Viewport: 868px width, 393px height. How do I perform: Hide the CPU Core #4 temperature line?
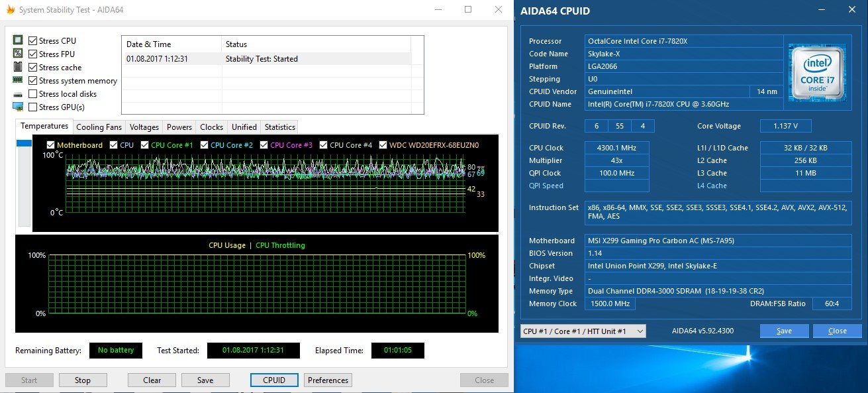pos(324,145)
